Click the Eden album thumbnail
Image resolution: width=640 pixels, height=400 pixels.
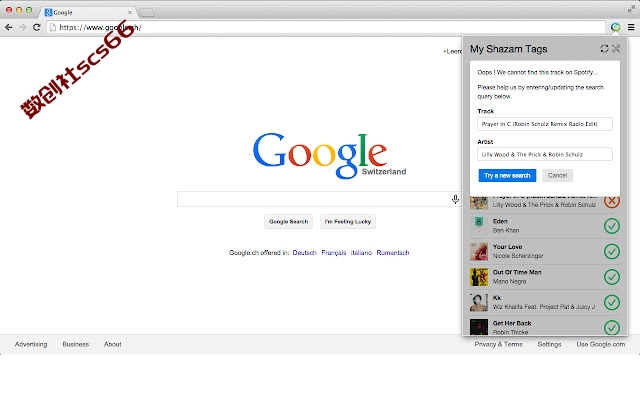479,226
